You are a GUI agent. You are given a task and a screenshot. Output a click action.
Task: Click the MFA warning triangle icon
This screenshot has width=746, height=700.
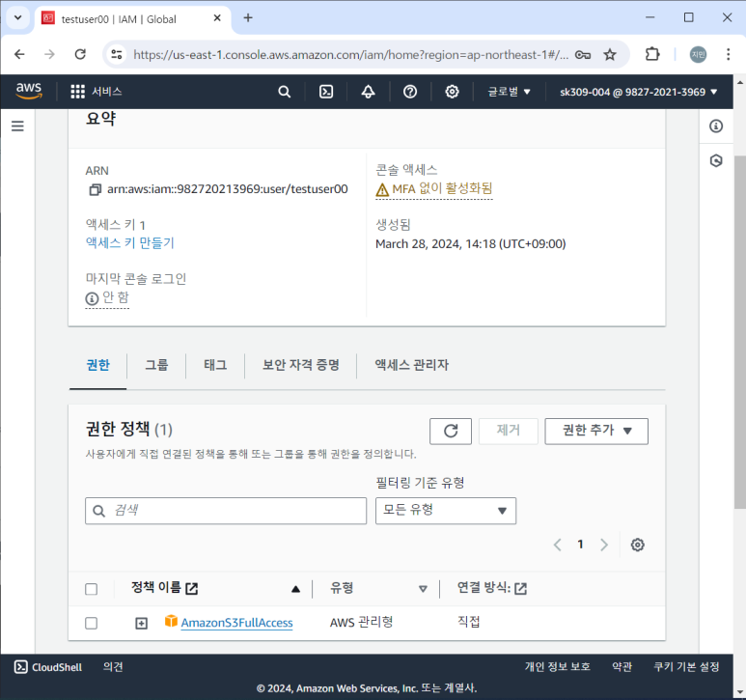[382, 190]
